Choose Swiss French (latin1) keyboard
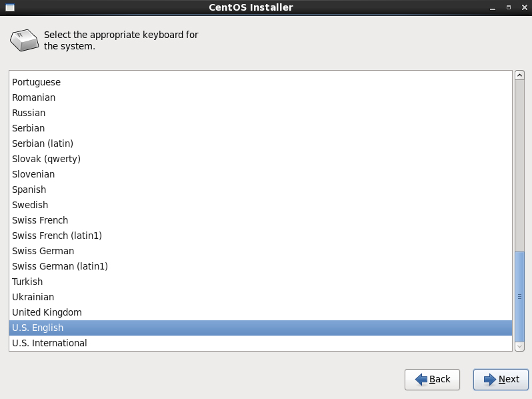The image size is (532, 399). tap(261, 236)
